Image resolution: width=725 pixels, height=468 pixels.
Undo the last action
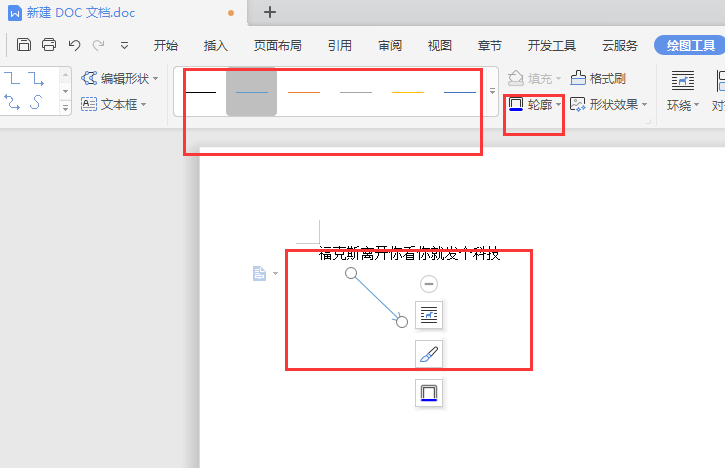[x=74, y=45]
